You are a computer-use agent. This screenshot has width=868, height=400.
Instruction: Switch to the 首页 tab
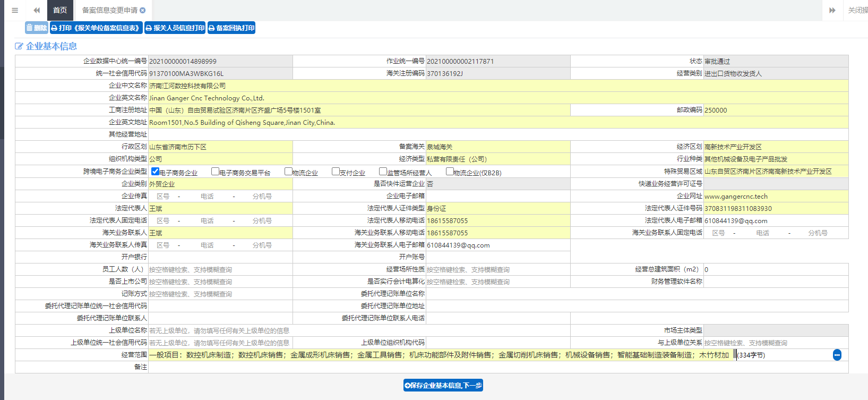click(60, 10)
